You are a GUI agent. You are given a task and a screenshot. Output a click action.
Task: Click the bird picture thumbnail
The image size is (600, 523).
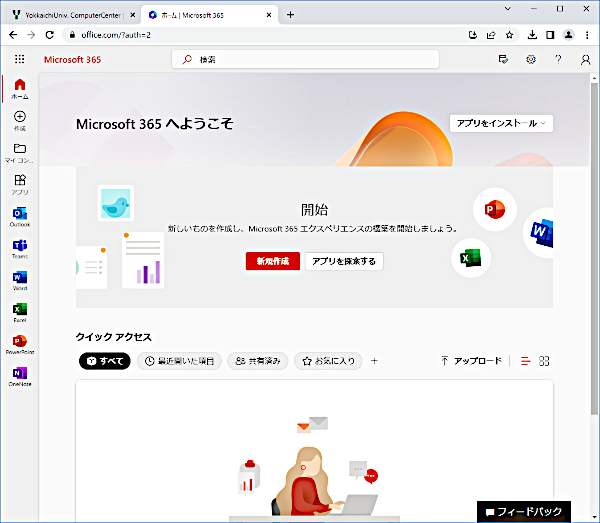click(x=116, y=203)
